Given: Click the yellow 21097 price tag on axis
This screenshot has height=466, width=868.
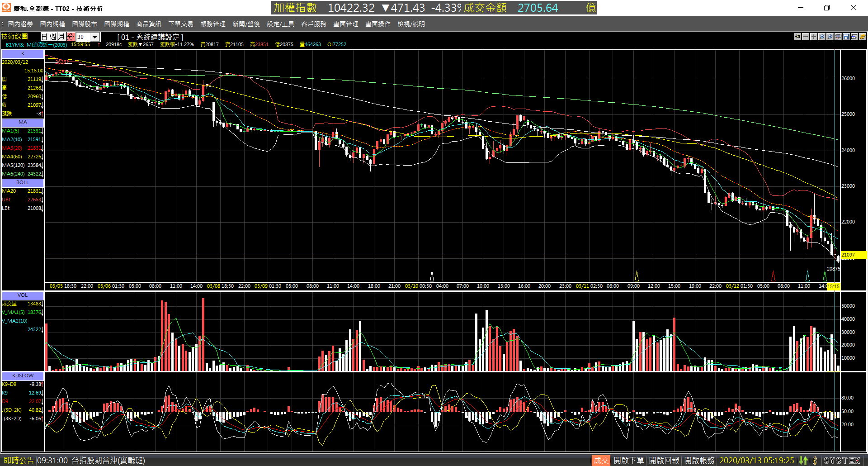Looking at the screenshot, I should tap(853, 255).
